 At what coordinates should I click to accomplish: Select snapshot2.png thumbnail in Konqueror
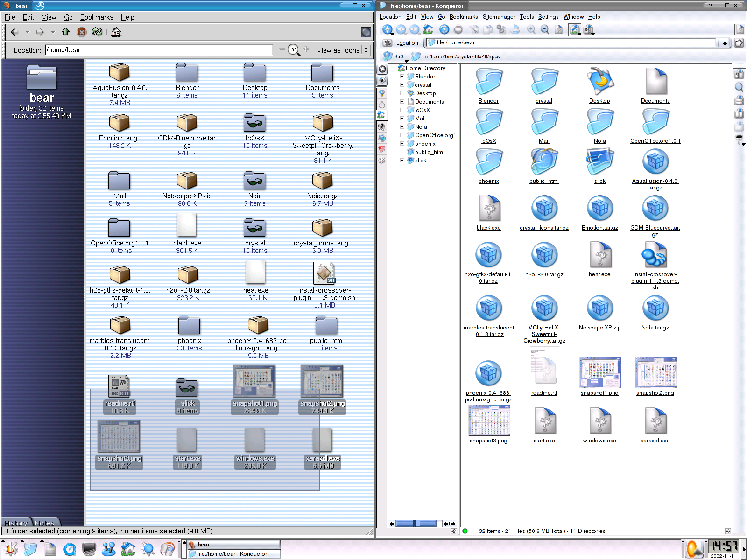pyautogui.click(x=655, y=372)
